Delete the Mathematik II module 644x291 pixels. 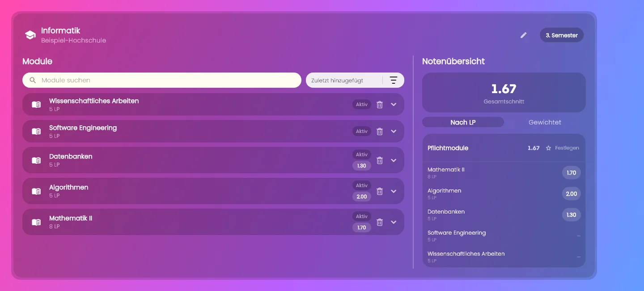[x=380, y=222]
